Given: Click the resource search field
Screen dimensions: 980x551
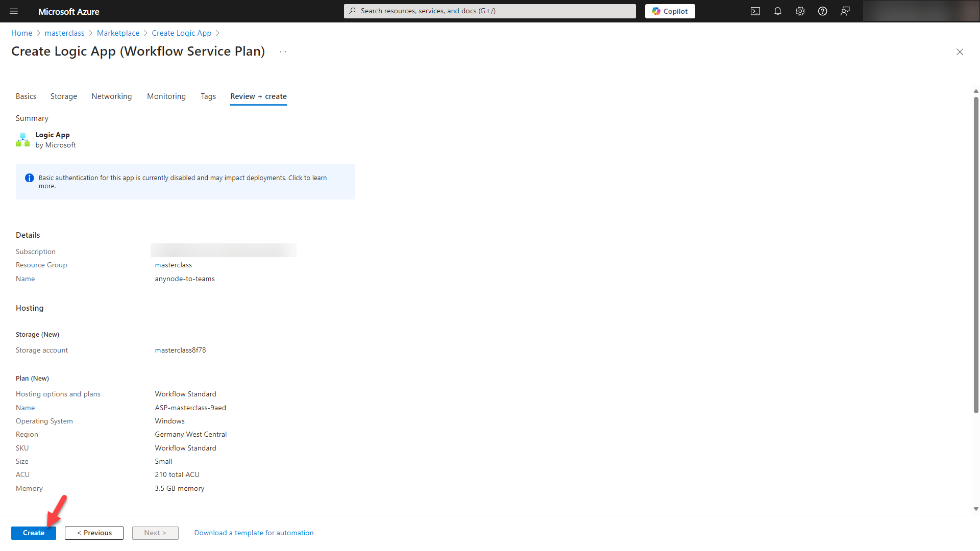Looking at the screenshot, I should (489, 11).
